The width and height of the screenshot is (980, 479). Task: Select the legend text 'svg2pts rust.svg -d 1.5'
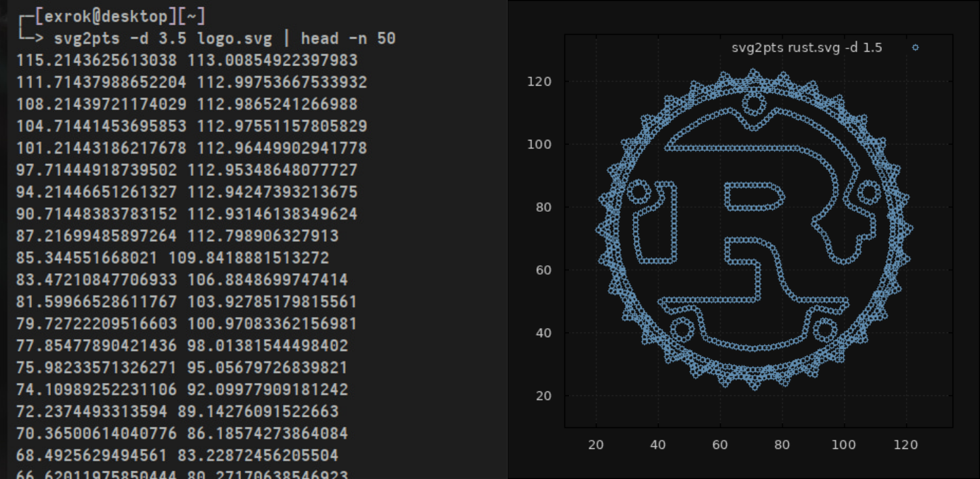[807, 48]
